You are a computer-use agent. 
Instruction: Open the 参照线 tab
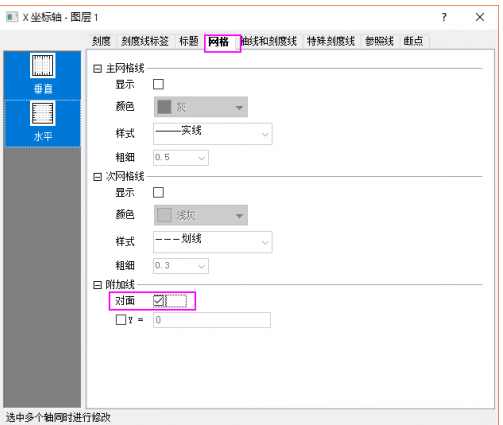[379, 41]
